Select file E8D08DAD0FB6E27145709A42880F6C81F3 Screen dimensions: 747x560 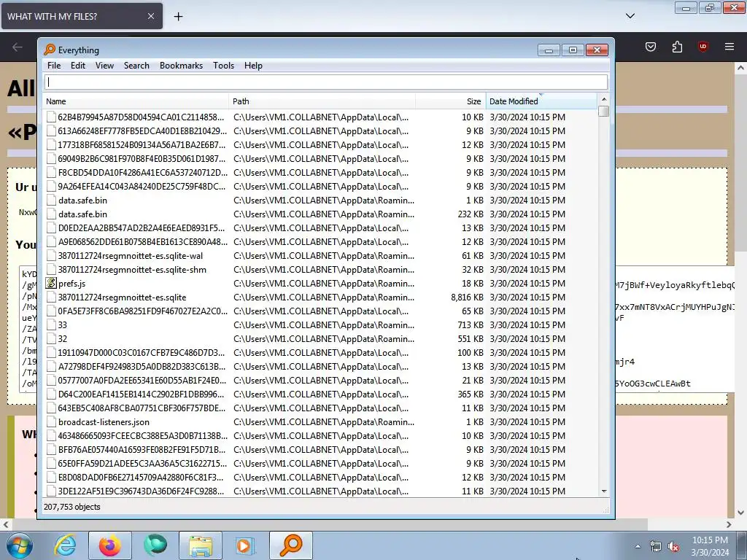click(141, 477)
